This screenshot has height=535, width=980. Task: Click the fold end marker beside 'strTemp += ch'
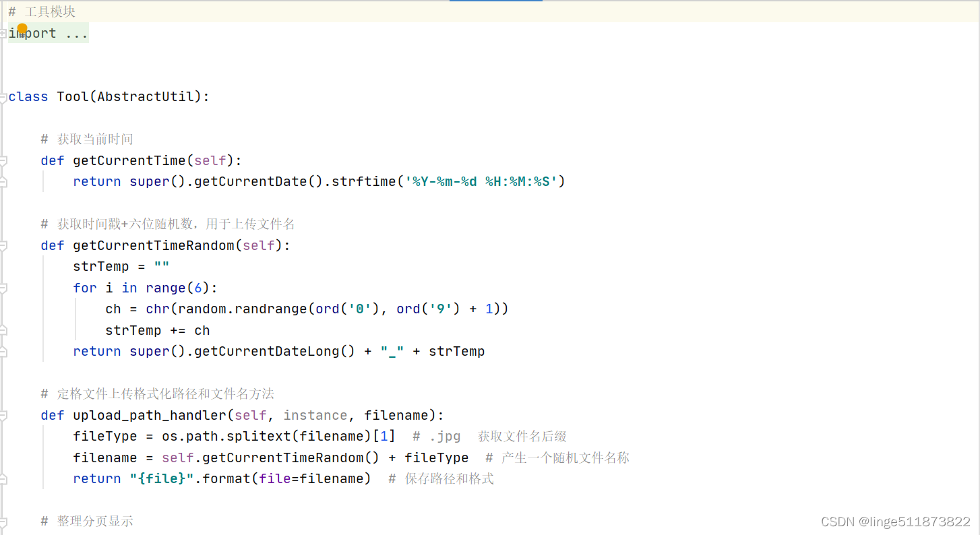3,330
